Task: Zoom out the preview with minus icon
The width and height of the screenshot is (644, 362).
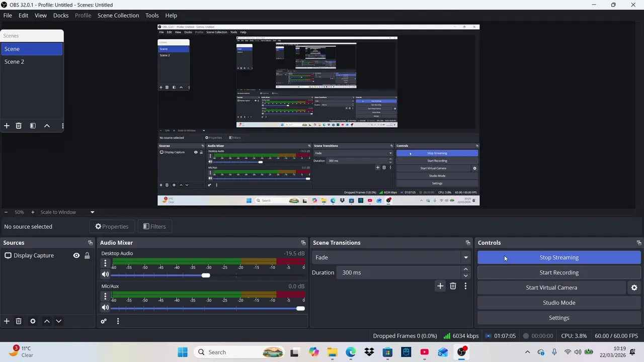Action: point(6,212)
